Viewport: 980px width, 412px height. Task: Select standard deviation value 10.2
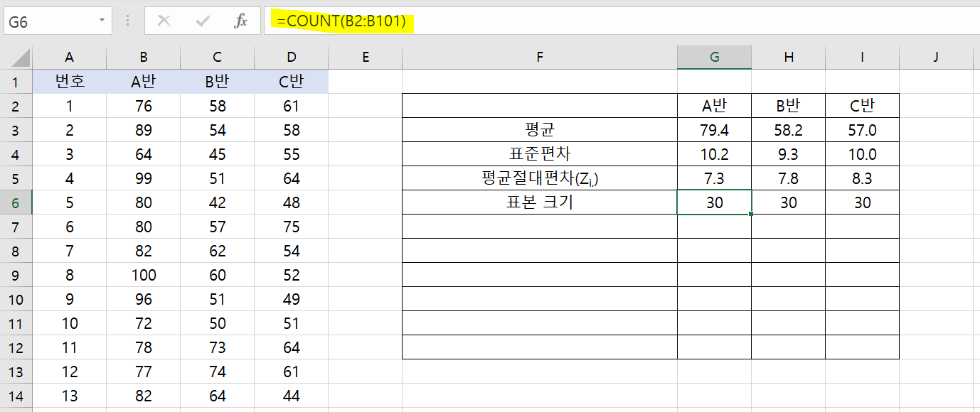(x=715, y=154)
